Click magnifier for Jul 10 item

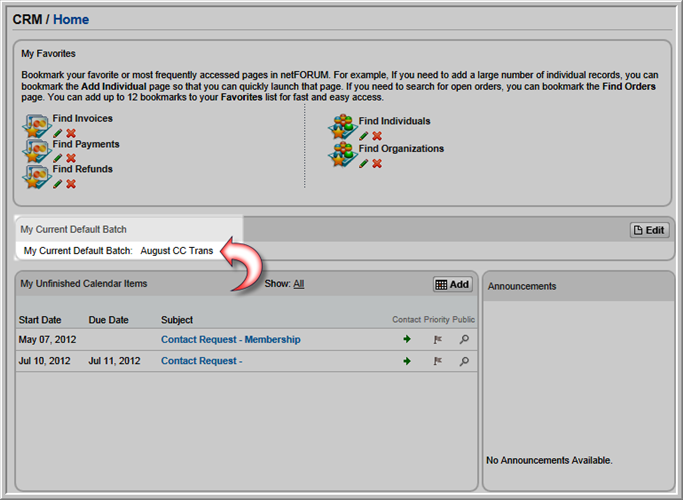click(x=464, y=361)
